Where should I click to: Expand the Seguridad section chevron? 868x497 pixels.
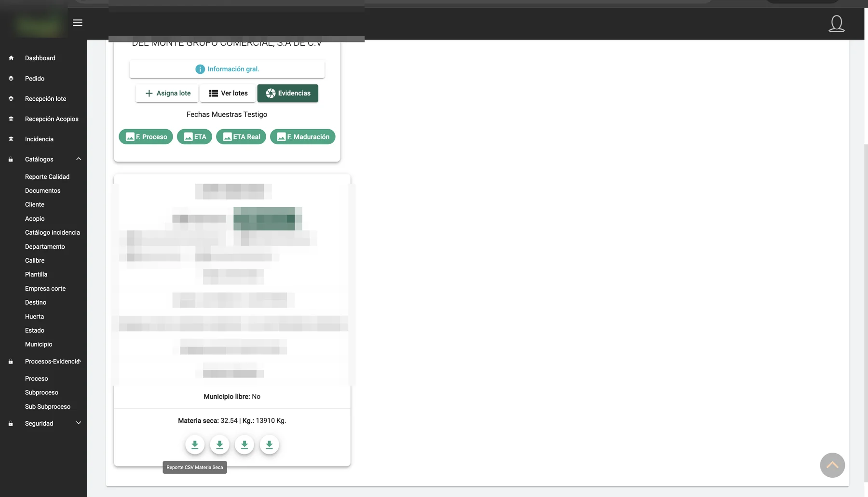(79, 423)
